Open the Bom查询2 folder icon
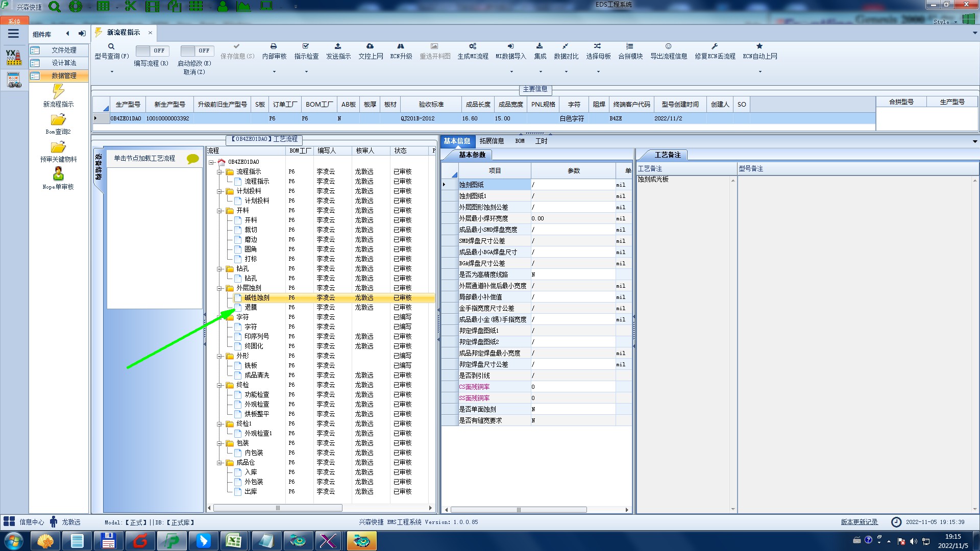Screen dimensions: 980x551 tap(58, 120)
